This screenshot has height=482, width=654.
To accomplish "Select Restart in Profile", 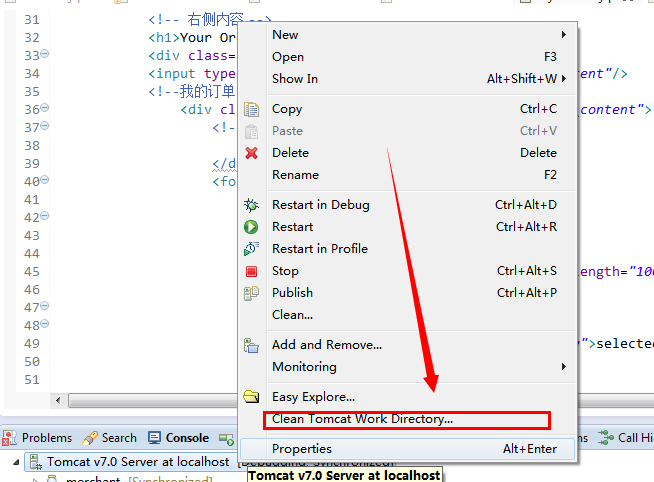I will [420, 249].
